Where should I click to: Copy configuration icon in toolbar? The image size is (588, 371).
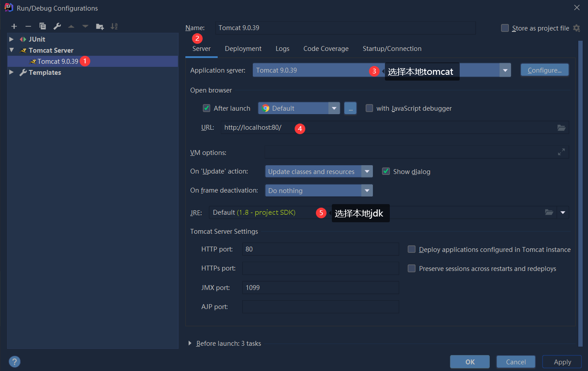pyautogui.click(x=42, y=27)
